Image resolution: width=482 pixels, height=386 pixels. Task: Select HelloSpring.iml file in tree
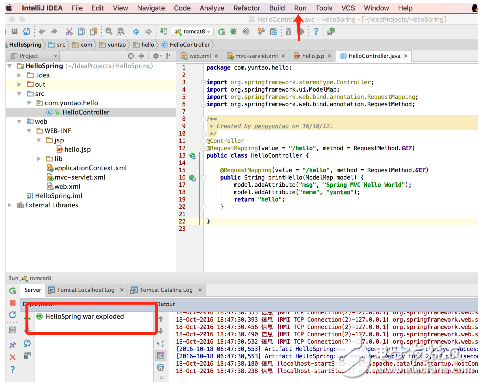point(55,196)
